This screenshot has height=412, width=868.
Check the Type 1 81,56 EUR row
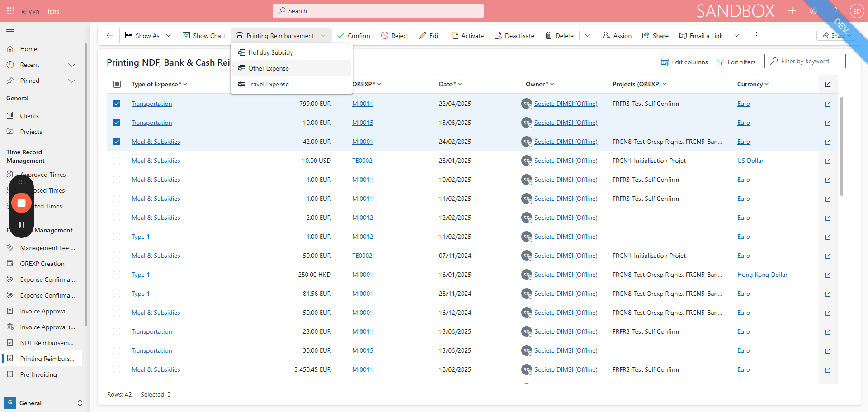[x=117, y=294]
